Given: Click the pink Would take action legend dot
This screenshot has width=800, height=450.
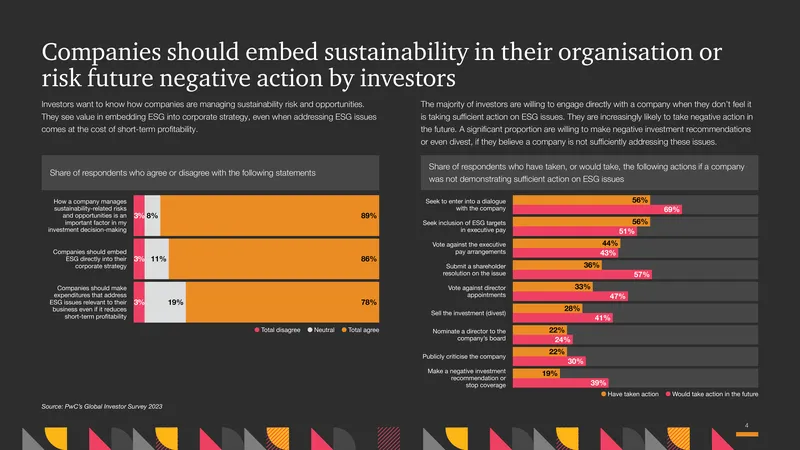Looking at the screenshot, I should pyautogui.click(x=668, y=394).
